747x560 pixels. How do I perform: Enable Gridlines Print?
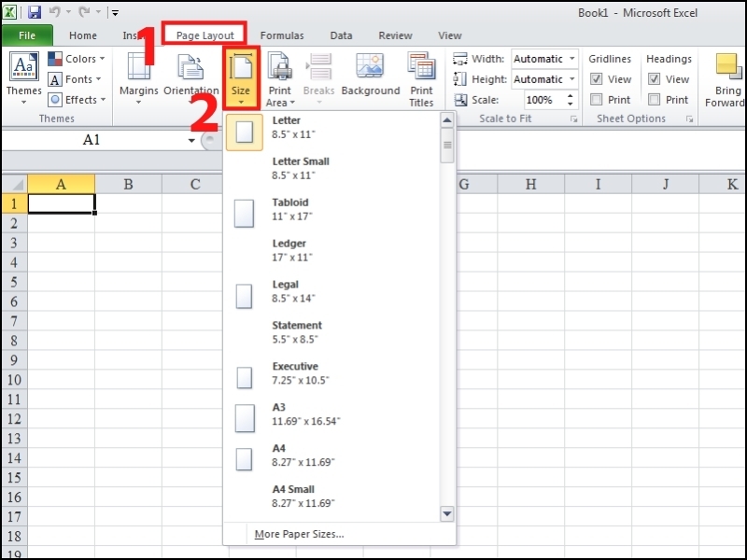click(599, 99)
